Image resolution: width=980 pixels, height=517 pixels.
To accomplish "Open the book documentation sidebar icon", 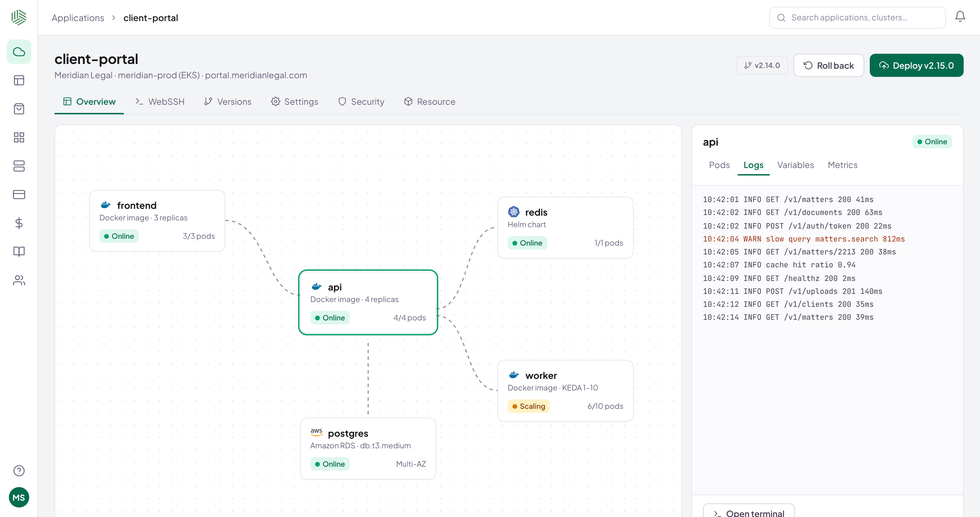I will point(19,251).
